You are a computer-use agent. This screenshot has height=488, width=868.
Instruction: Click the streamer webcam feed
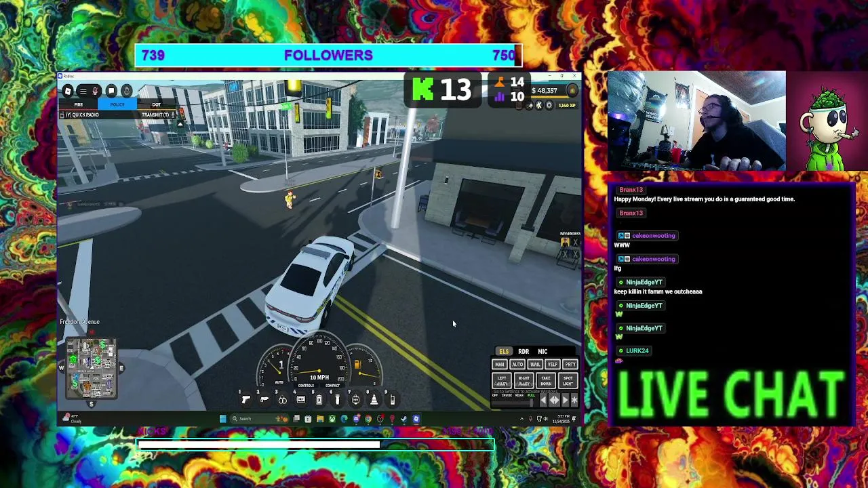point(696,121)
